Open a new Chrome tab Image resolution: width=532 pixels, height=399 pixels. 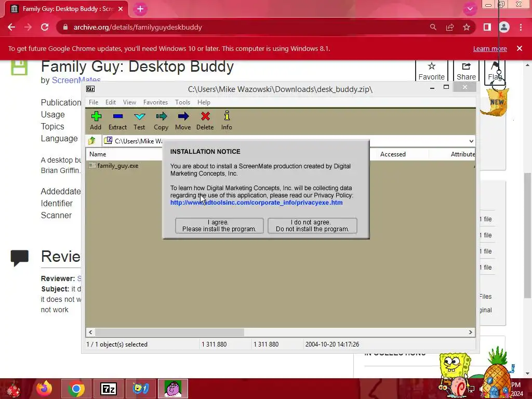point(140,9)
